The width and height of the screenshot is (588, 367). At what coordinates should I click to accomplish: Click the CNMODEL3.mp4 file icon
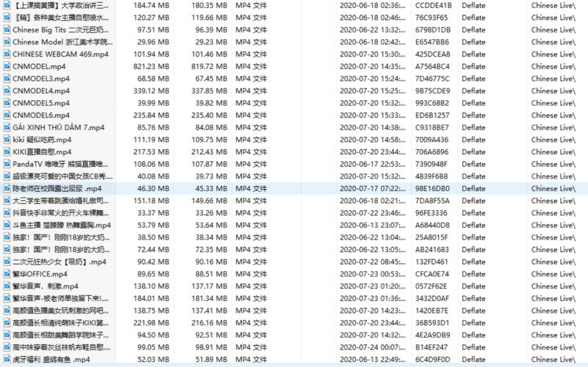pyautogui.click(x=6, y=78)
